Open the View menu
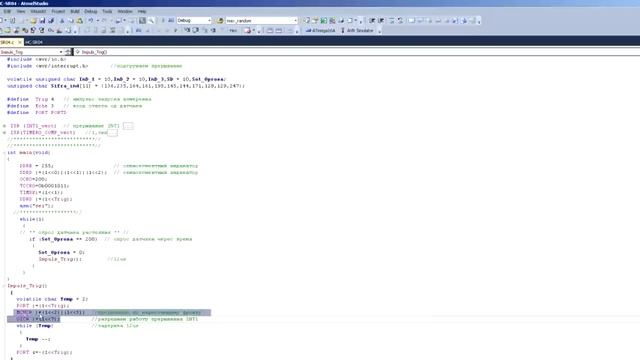Viewport: 640px width, 360px height. pos(21,11)
